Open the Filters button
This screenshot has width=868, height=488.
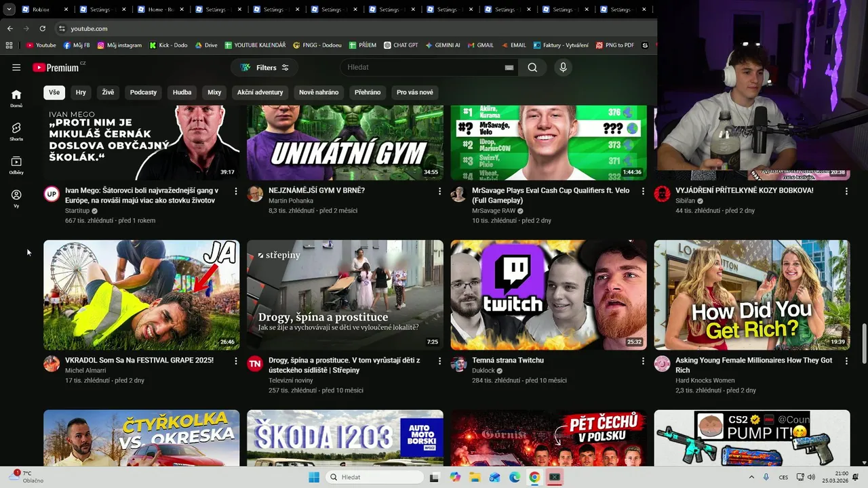tap(264, 67)
